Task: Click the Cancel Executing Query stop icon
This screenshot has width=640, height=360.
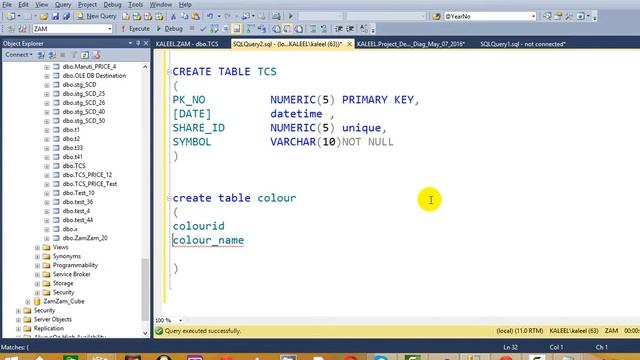Action: pyautogui.click(x=192, y=29)
